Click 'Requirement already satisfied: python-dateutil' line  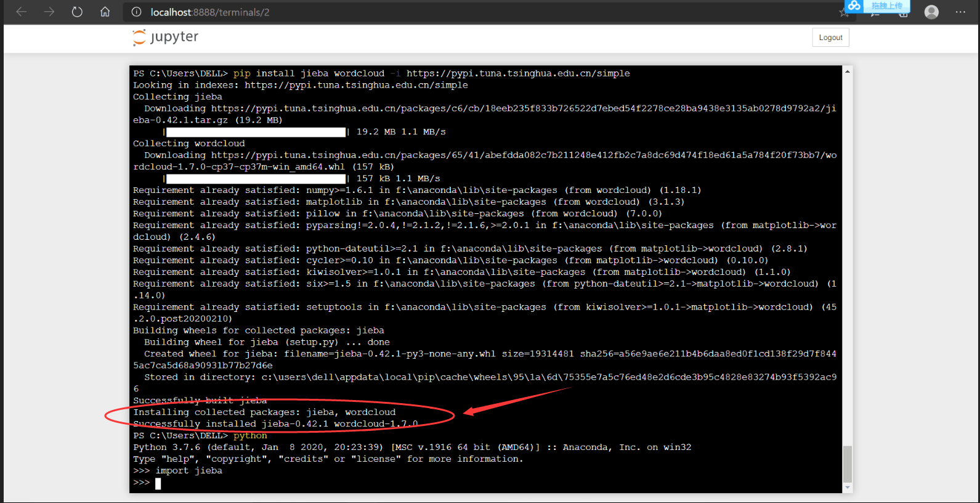[x=470, y=249]
